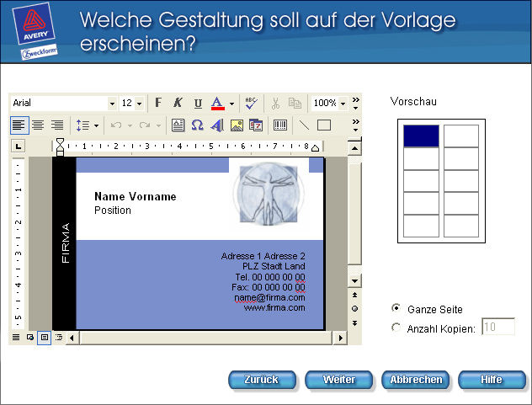
Task: Switch to outline view icon
Action: (59, 337)
